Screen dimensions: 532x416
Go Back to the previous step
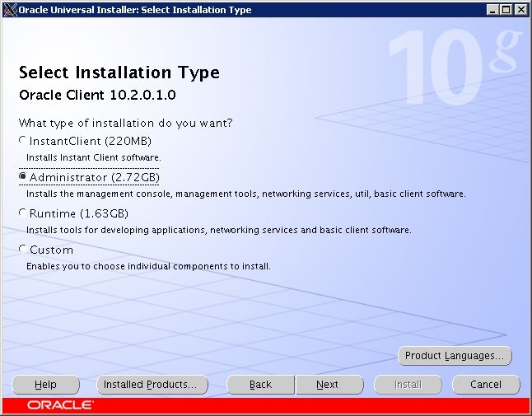(x=260, y=385)
